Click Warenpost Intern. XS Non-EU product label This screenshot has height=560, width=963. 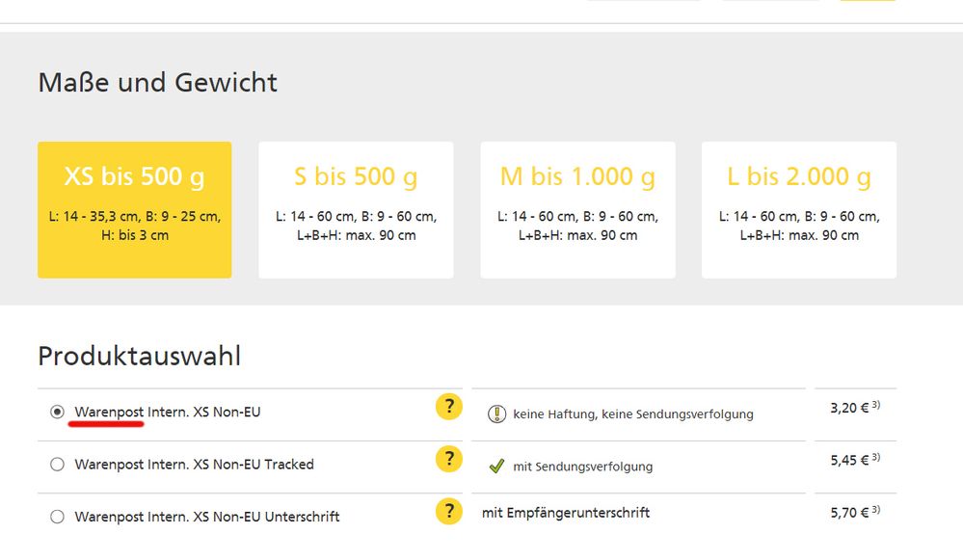click(168, 413)
